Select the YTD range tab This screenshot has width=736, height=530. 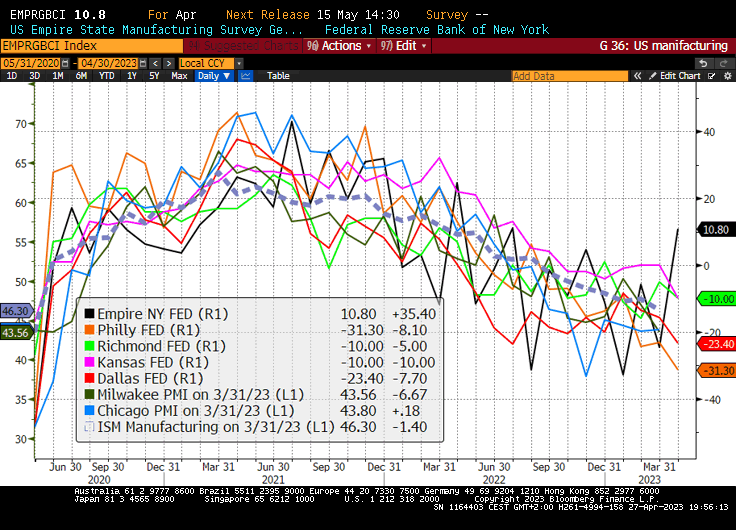107,76
